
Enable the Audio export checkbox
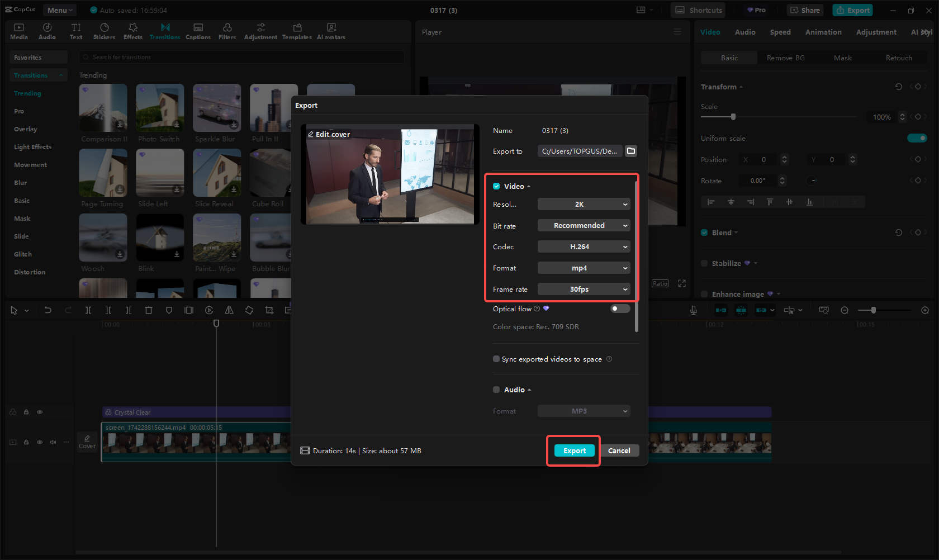pos(496,390)
